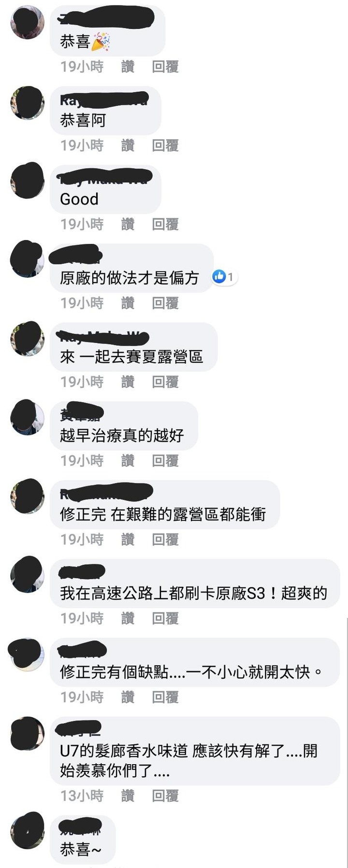Reply to the U7的髮廊香水味道 comment
Viewport: 348px width, 868px height.
[165, 796]
